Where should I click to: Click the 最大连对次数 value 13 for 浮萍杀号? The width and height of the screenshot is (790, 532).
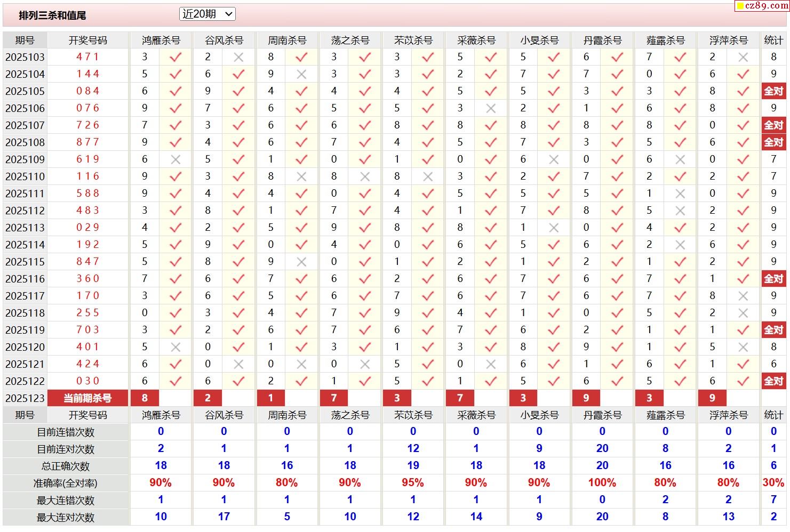(729, 517)
